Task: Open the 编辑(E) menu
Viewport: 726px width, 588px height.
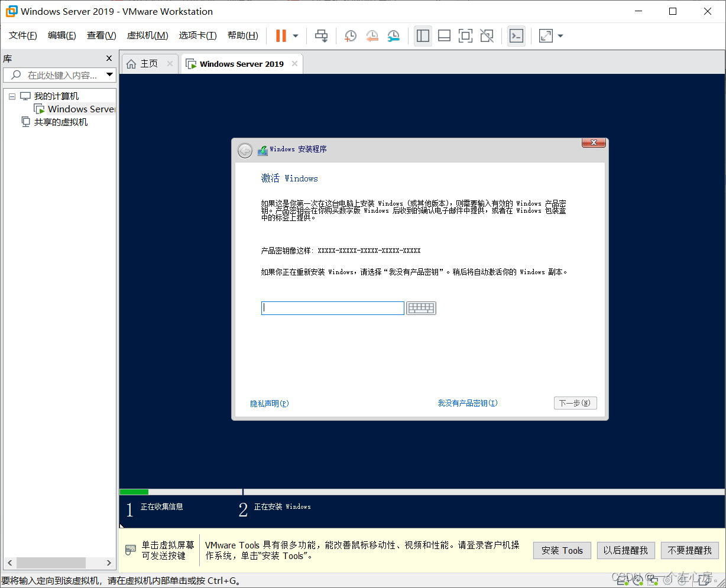Action: pyautogui.click(x=62, y=35)
